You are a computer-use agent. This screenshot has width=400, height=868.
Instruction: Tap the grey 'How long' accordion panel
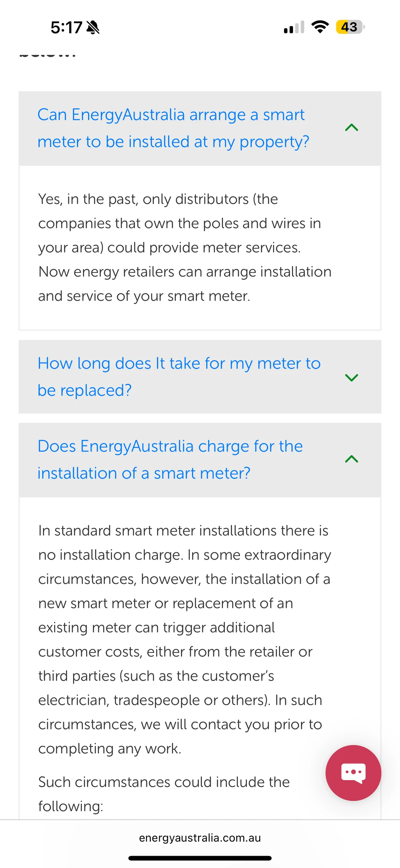coord(200,377)
